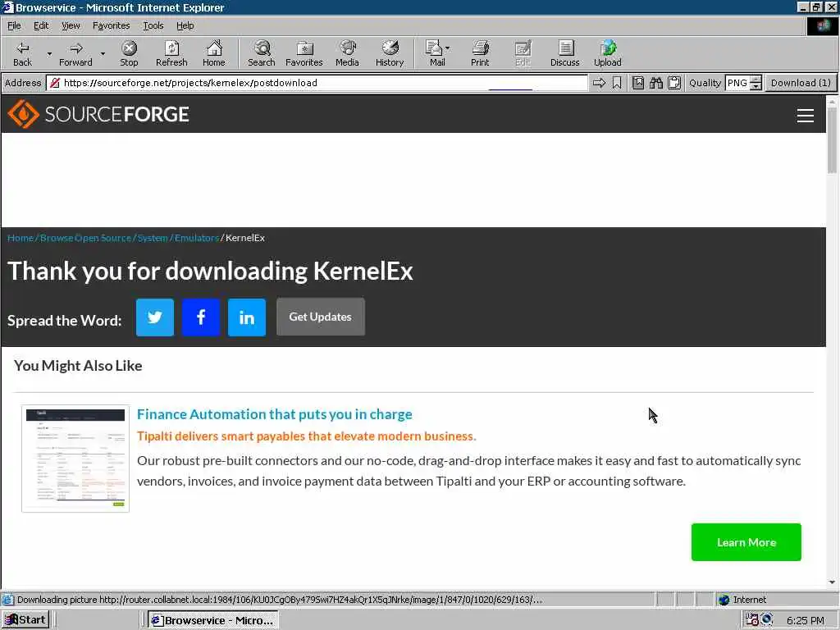Click the Windows flag throbber icon
Viewport: 840px width, 630px height.
[822, 25]
